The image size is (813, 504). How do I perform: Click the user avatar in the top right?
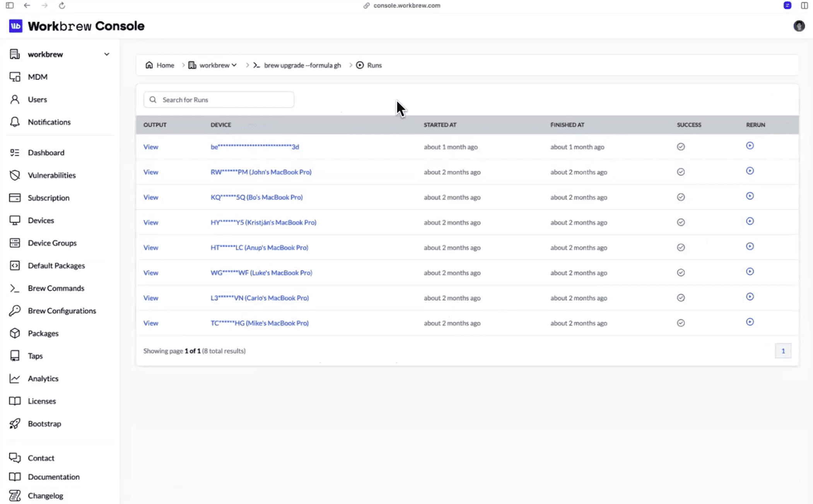(x=799, y=26)
